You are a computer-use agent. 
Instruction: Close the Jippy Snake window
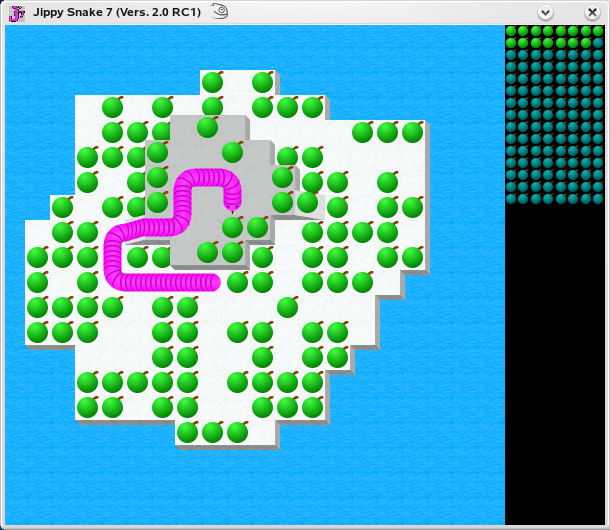point(592,13)
